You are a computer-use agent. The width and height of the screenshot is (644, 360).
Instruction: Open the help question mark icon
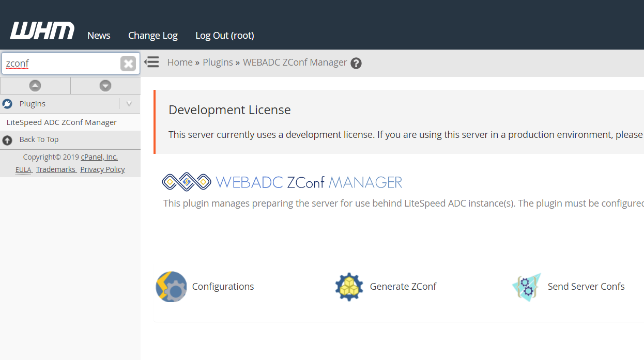356,64
